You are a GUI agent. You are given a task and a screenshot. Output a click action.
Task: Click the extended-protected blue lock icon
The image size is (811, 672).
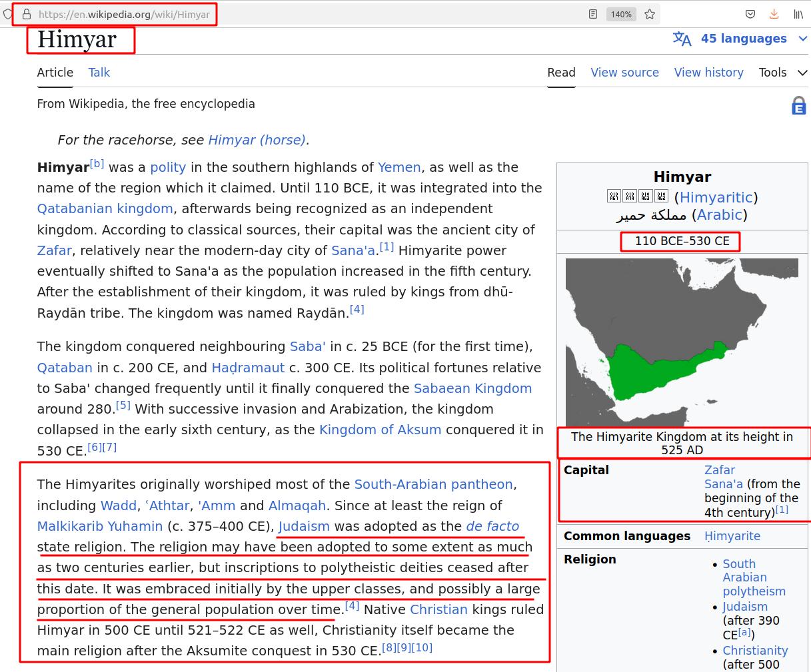coord(798,106)
